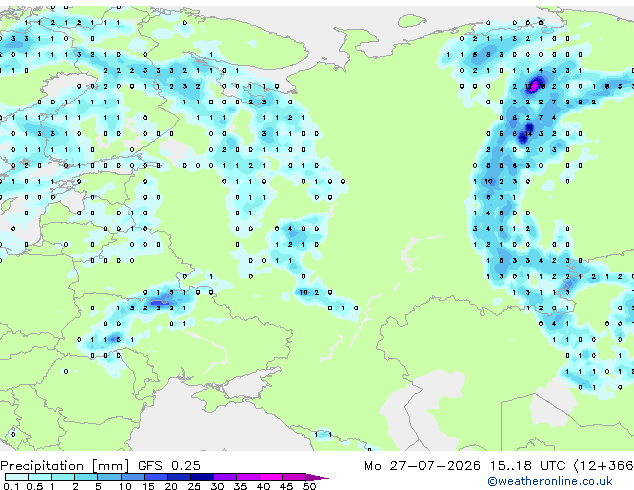Click the legend label '50'
Screen dimensions: 634x490
pos(309,486)
